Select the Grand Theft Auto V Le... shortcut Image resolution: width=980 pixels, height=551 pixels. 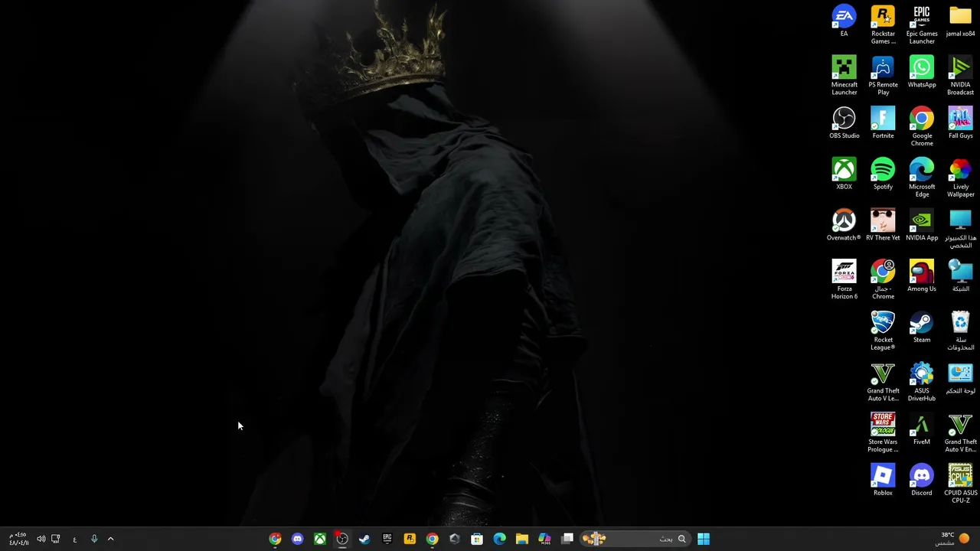pyautogui.click(x=883, y=382)
